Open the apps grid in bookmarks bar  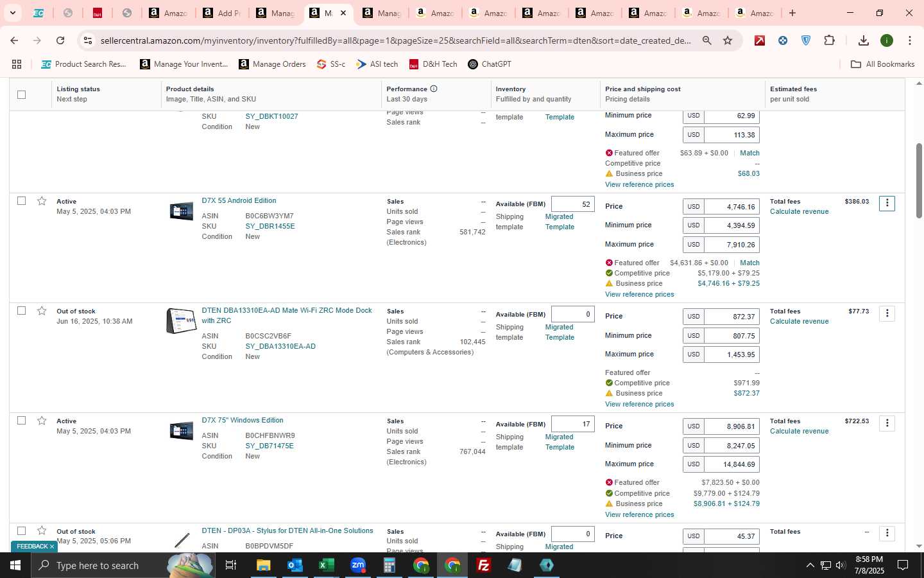(17, 64)
